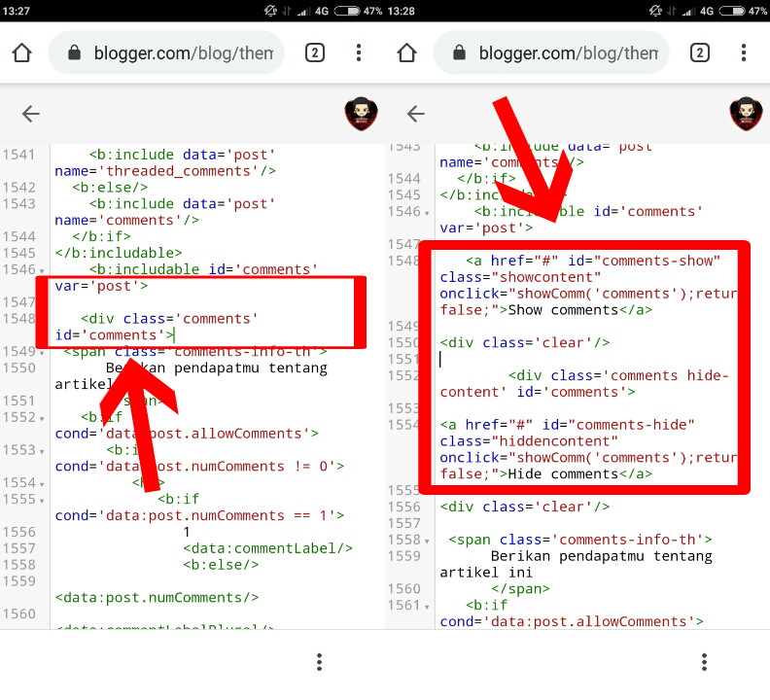
Task: Tap the 13:28 clock in status bar
Action: point(401,11)
